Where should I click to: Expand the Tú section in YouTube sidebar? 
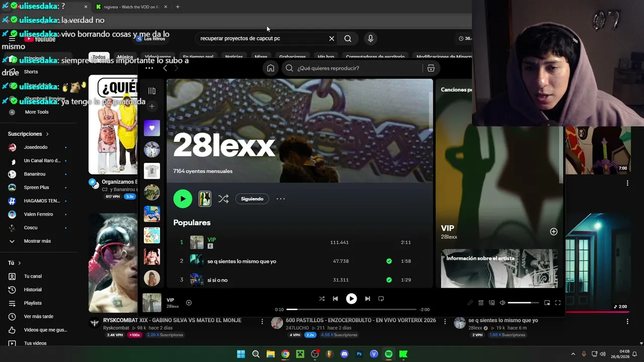point(15,263)
